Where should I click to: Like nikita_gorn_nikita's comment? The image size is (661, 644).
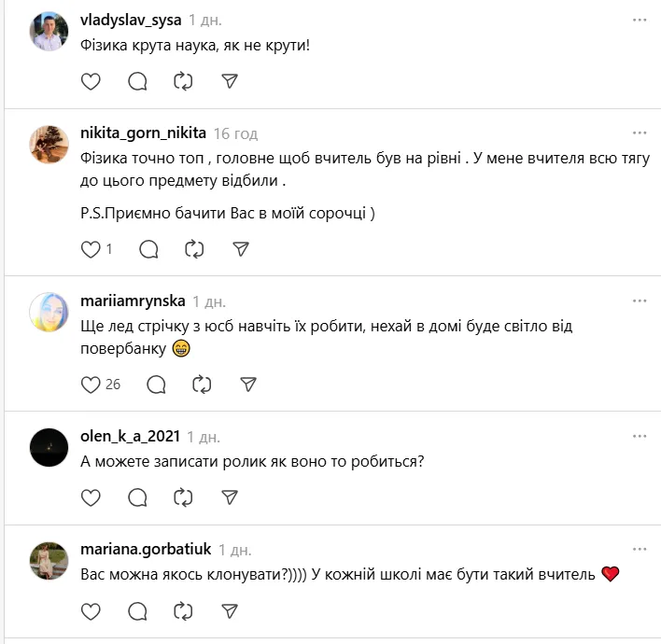coord(91,249)
